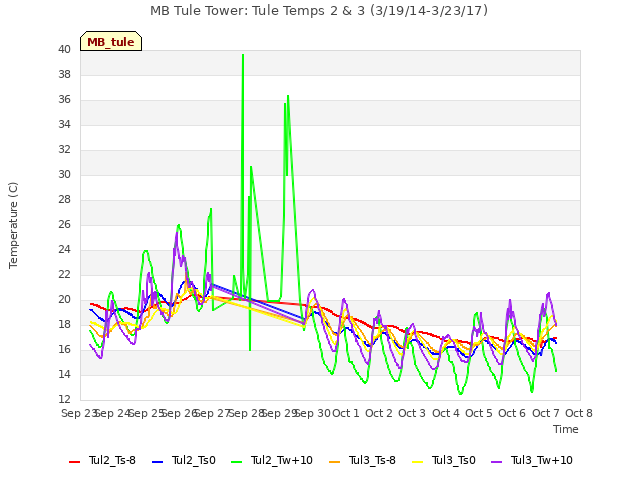The width and height of the screenshot is (640, 480).
Task: Click the MB_tule label box
Action: pos(111,41)
